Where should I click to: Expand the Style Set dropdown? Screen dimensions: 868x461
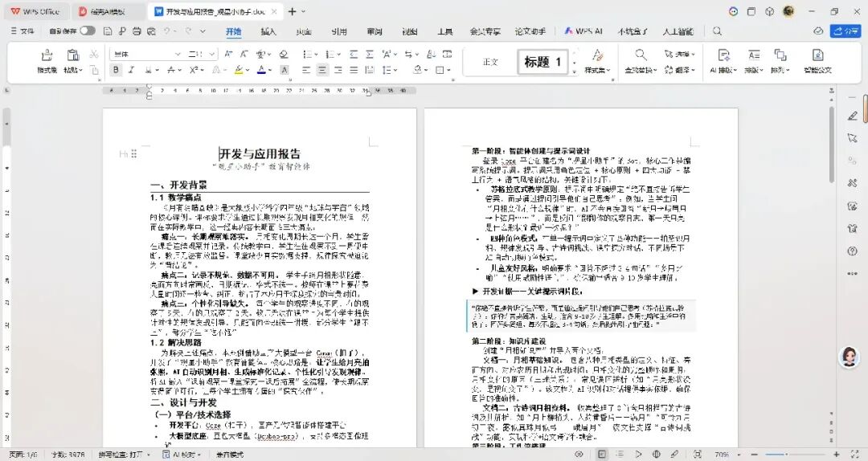[597, 71]
